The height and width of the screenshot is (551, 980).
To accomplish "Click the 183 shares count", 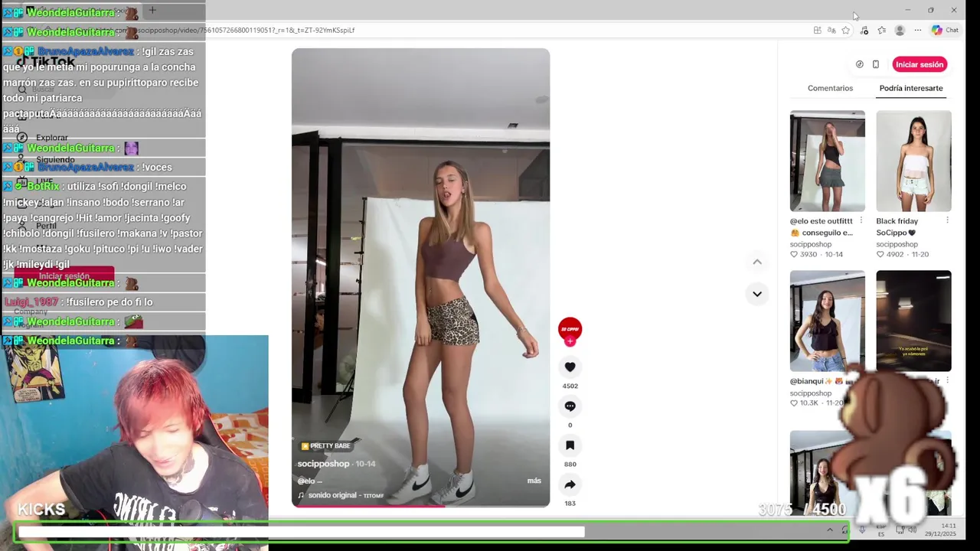I will pyautogui.click(x=570, y=503).
